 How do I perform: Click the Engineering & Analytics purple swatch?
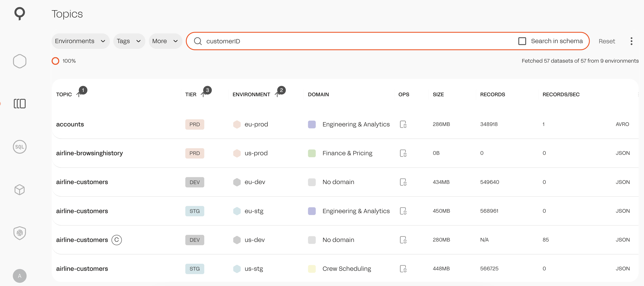312,124
